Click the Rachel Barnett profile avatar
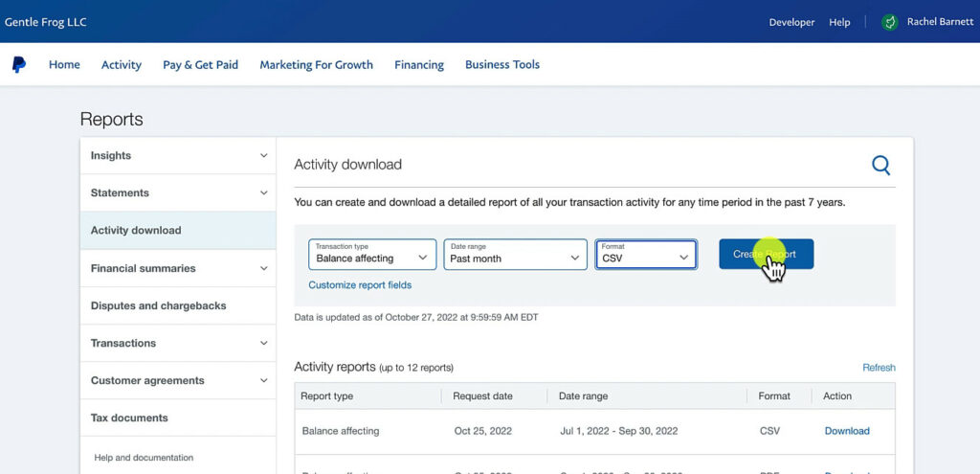 point(890,22)
